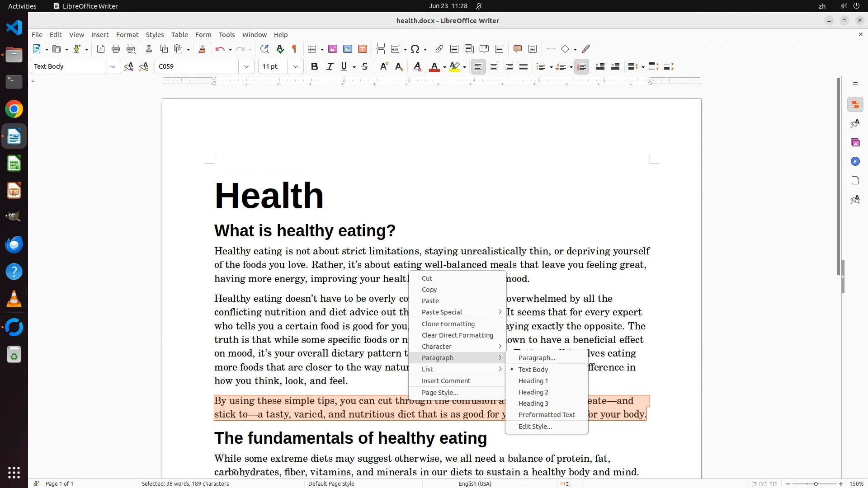
Task: Click Insert Comment in context menu
Action: (446, 381)
